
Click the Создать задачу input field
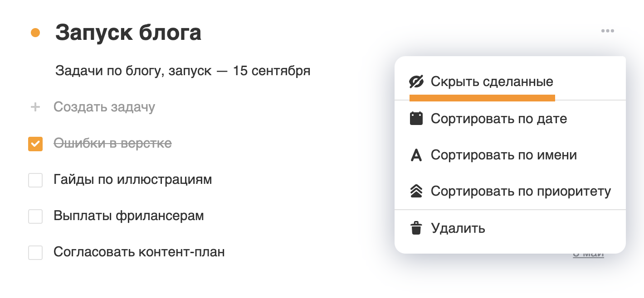point(104,107)
